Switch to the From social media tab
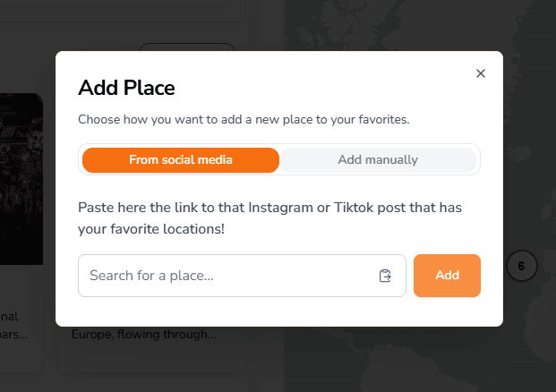This screenshot has height=392, width=556. 181,160
